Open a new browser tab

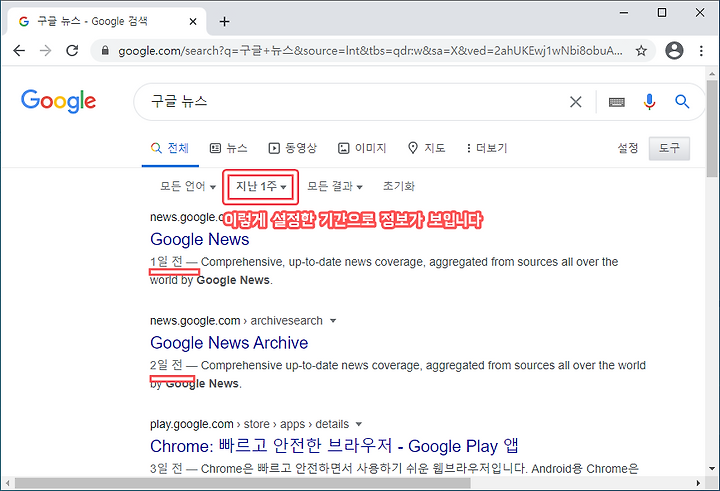coord(224,22)
